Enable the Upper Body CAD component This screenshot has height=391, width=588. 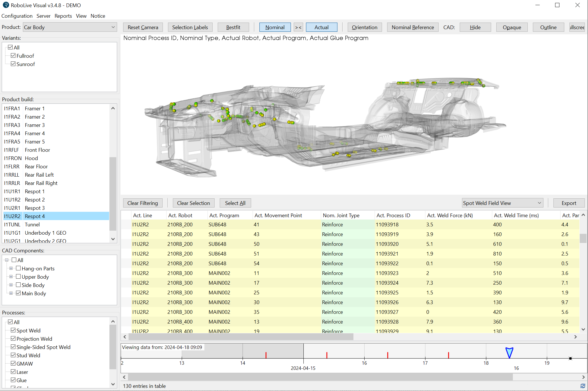click(19, 277)
